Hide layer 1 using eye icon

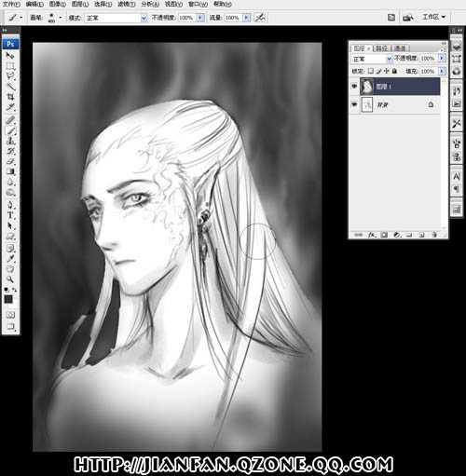[x=354, y=87]
